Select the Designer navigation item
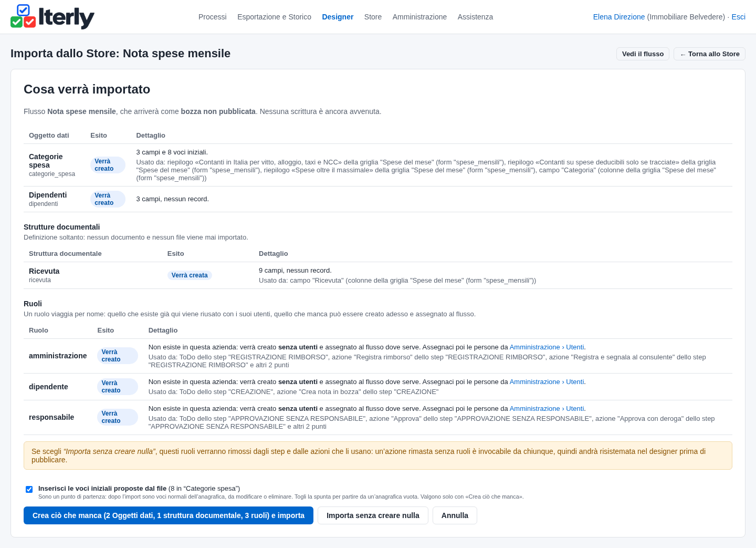The height and width of the screenshot is (548, 756). [338, 17]
